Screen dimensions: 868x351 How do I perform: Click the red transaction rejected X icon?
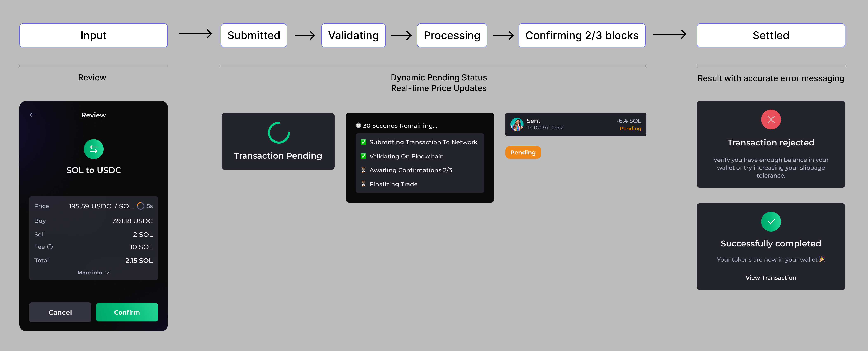tap(770, 119)
